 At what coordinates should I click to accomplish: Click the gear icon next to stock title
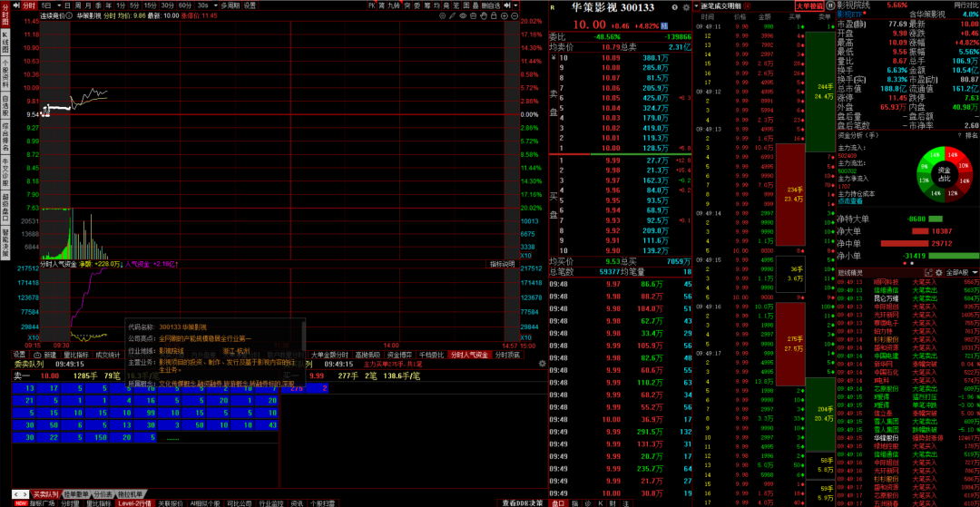(686, 7)
